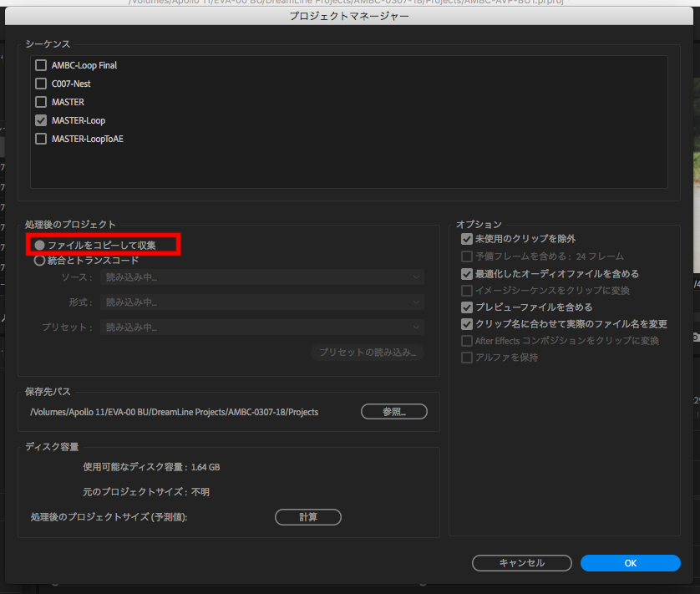The width and height of the screenshot is (700, 594).
Task: Click the 計算 calculate button
Action: tap(308, 517)
